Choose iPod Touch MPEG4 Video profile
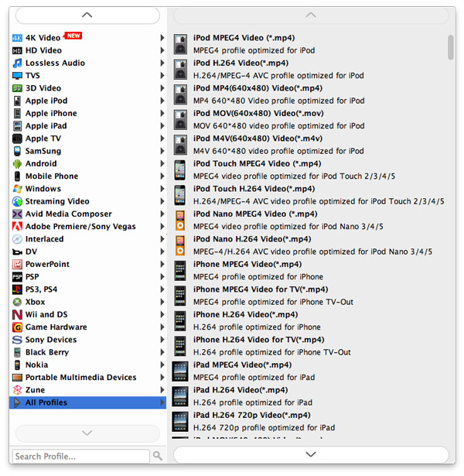The width and height of the screenshot is (464, 476). coord(309,170)
